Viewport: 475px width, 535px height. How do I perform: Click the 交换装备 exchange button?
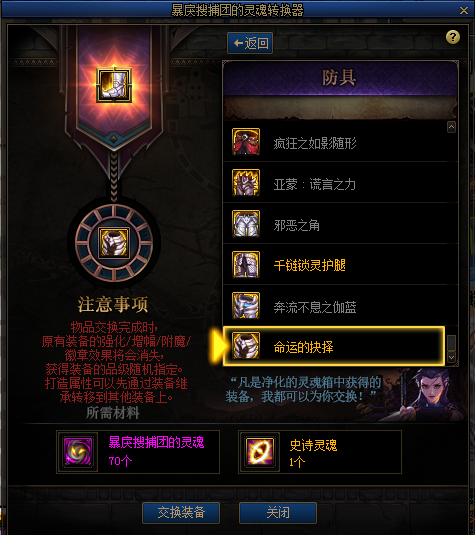click(181, 512)
